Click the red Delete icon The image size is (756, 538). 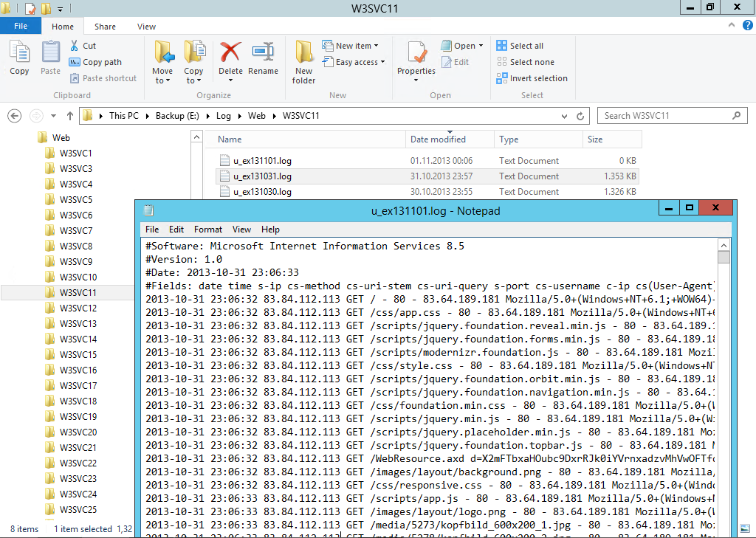point(230,53)
